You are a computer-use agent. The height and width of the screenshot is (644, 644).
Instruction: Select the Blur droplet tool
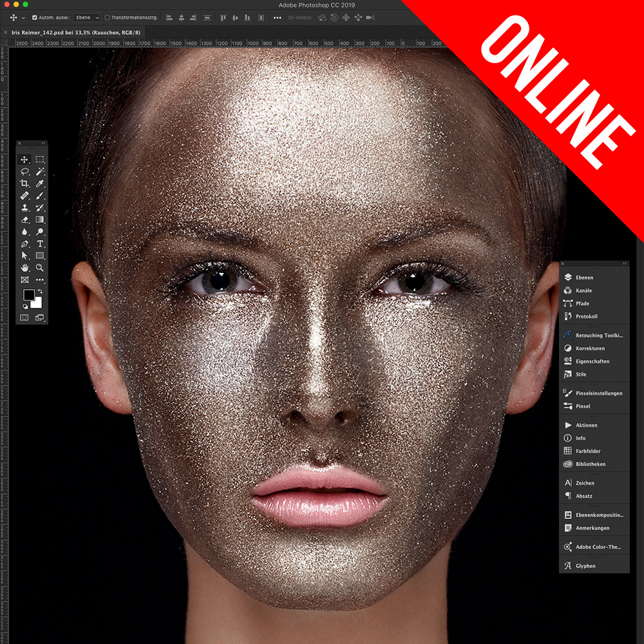(24, 232)
